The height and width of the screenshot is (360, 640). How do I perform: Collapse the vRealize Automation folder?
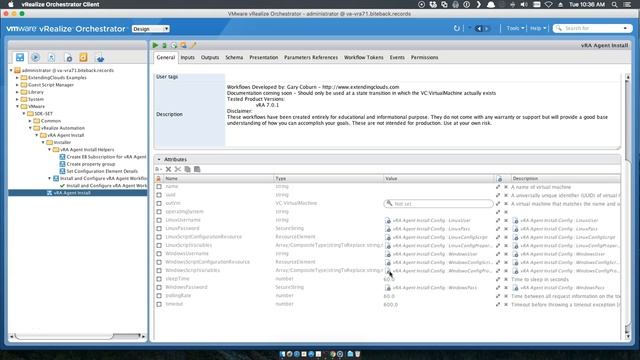(30, 128)
